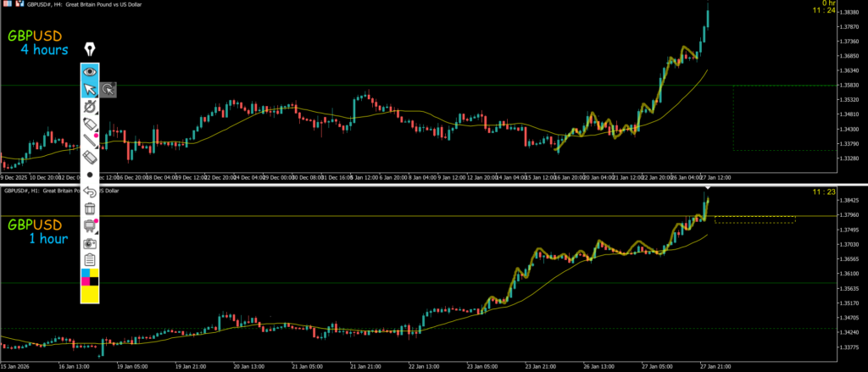Choose the diagonal line drawing tool
This screenshot has width=868, height=372.
[90, 141]
